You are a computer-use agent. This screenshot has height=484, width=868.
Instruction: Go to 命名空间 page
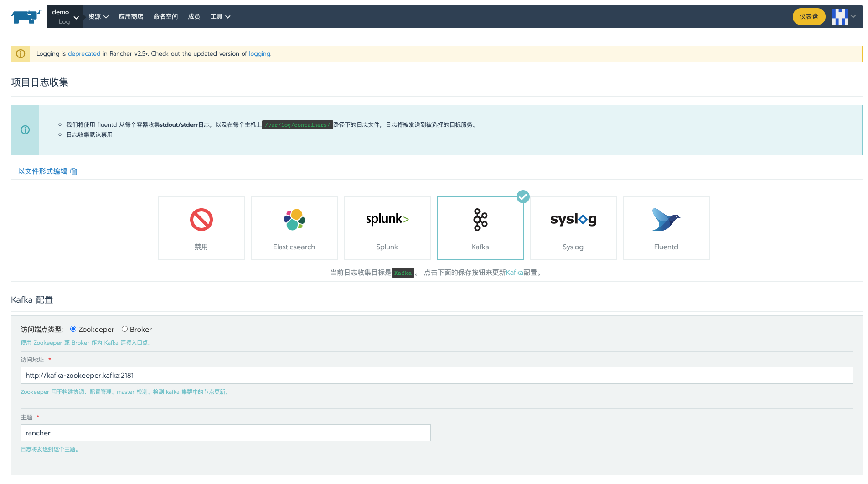(x=165, y=17)
